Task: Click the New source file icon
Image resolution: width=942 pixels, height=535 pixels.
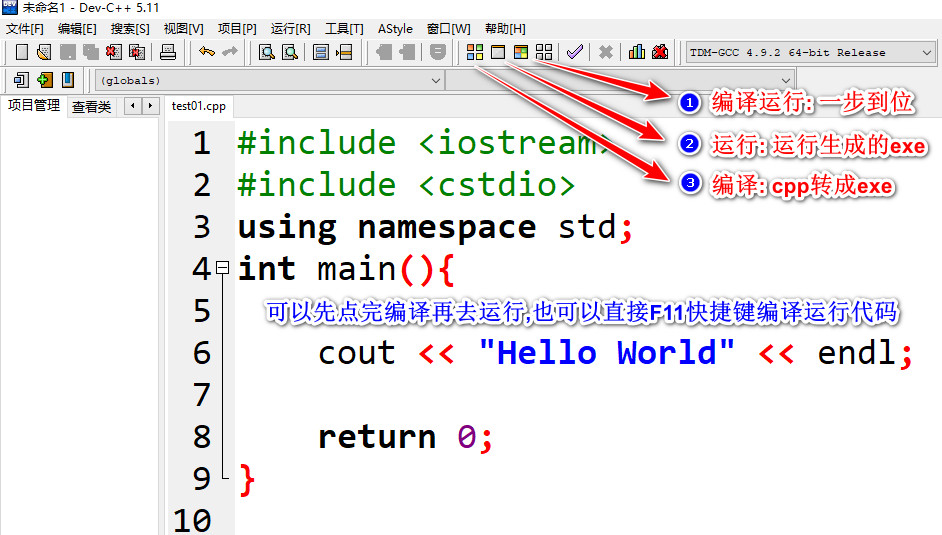Action: (x=22, y=52)
